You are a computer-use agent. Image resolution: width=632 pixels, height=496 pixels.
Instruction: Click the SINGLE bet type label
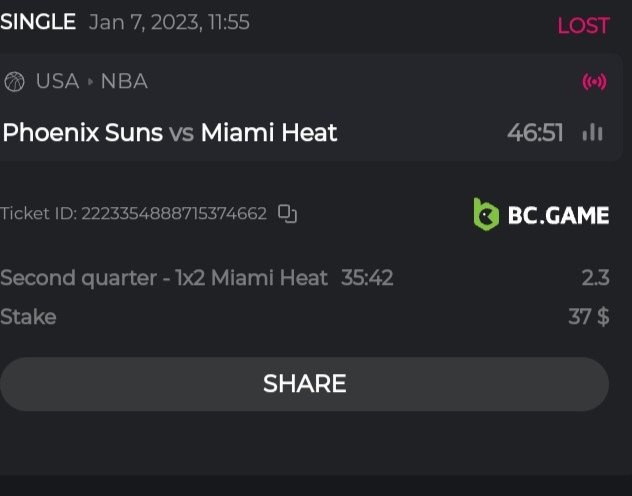pyautogui.click(x=38, y=22)
